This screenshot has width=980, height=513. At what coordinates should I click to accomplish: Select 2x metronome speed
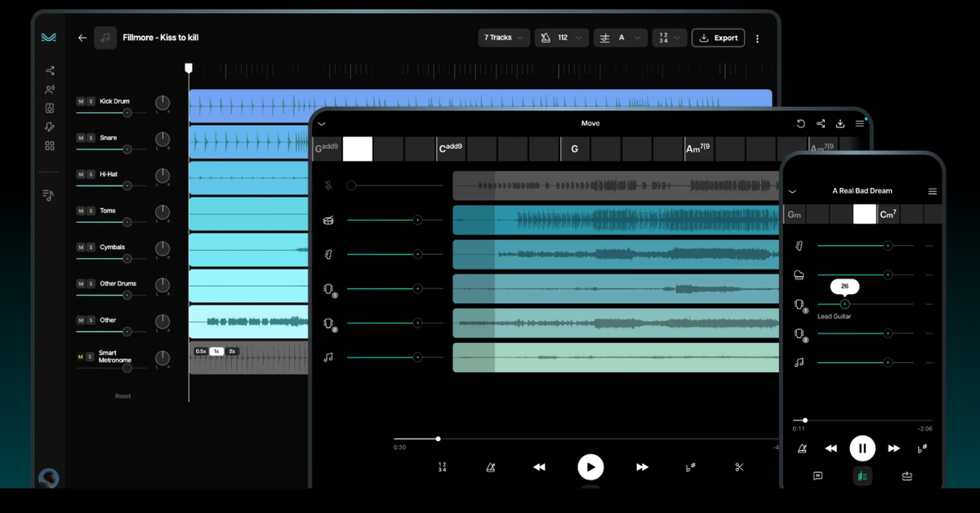(232, 351)
